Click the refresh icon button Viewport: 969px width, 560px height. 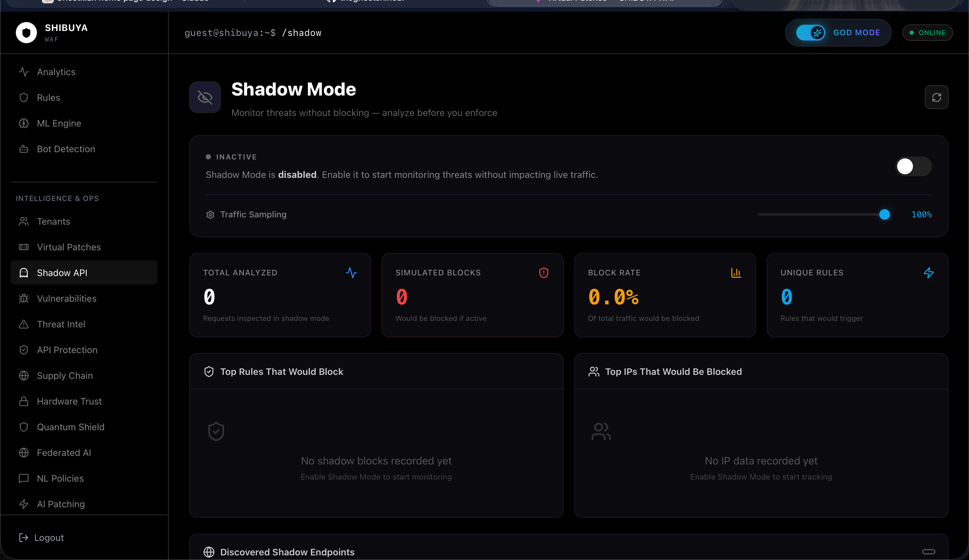[936, 97]
